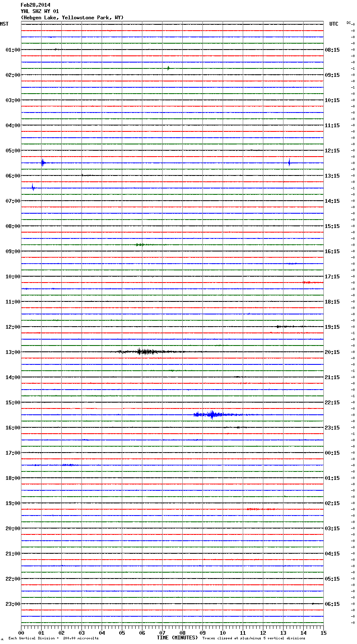357x644 pixels.
Task: Click the MST time zone header
Action: click(4, 24)
